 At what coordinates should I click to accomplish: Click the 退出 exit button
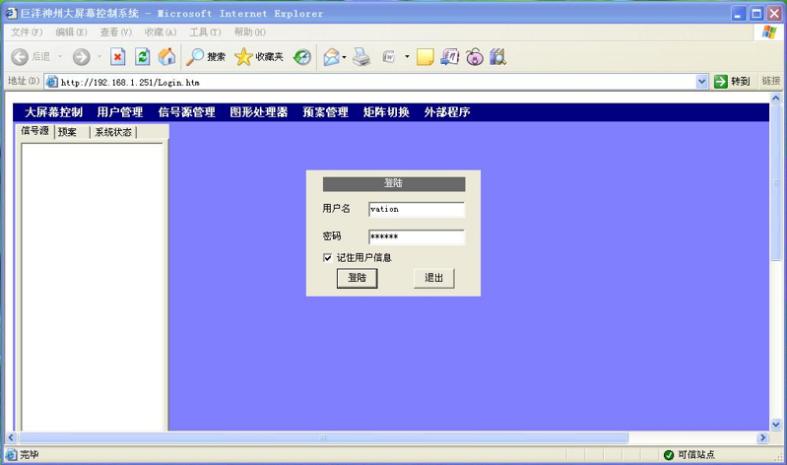434,278
